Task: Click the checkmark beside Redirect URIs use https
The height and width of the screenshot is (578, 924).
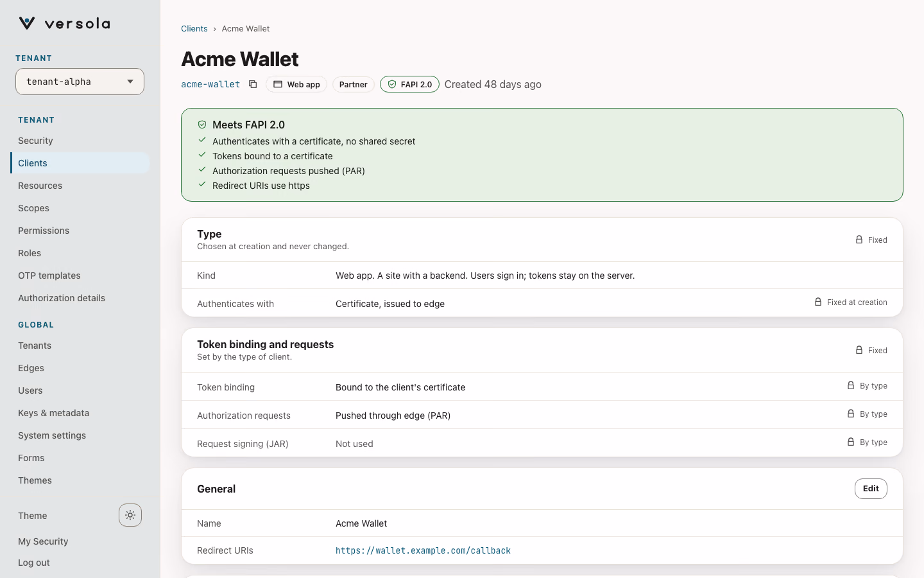Action: (202, 184)
